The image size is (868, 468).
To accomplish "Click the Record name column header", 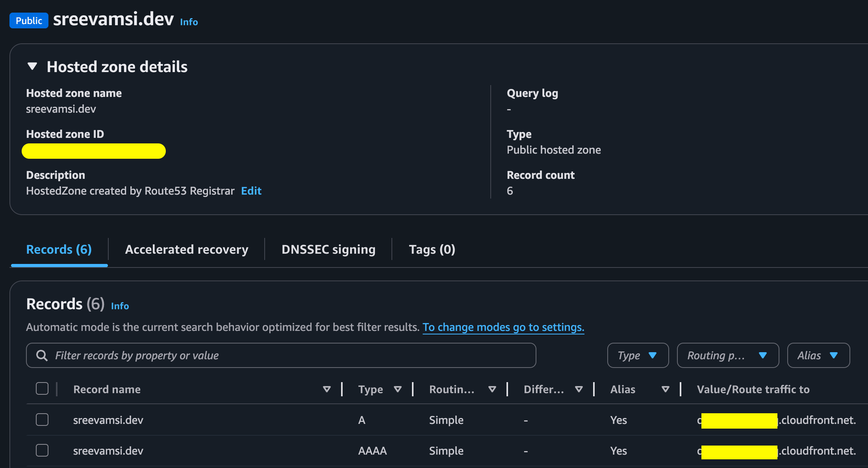I will [107, 389].
